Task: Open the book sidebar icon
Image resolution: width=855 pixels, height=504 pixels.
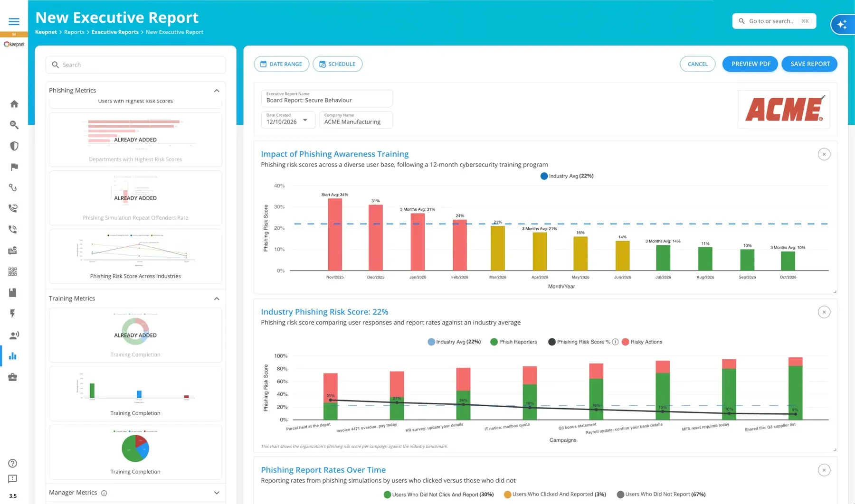Action: click(x=13, y=292)
